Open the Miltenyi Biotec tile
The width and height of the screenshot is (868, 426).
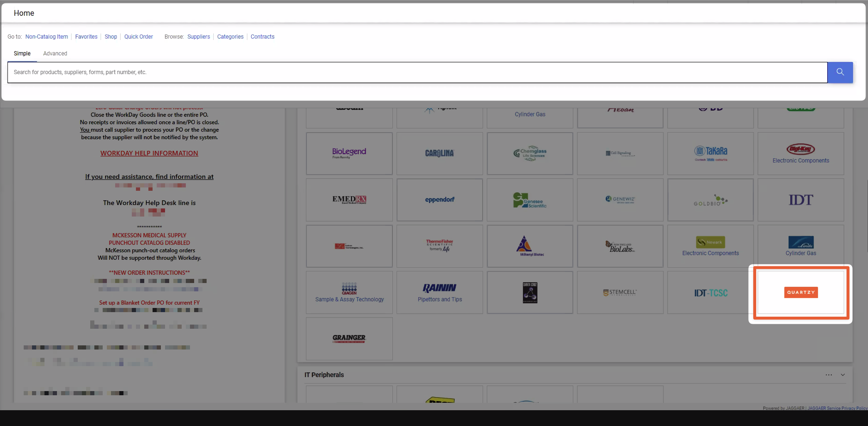click(x=530, y=246)
